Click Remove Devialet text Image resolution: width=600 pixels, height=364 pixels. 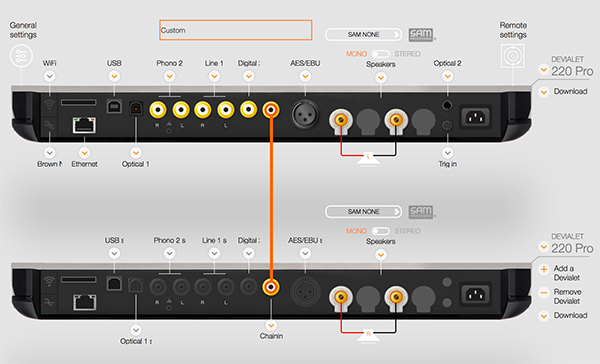(567, 297)
